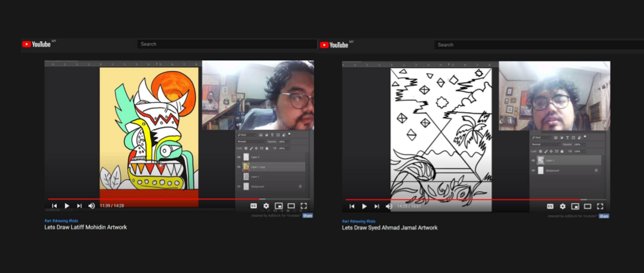
Task: Open Kind filter dropdown in the right Layers panel
Action: point(541,138)
